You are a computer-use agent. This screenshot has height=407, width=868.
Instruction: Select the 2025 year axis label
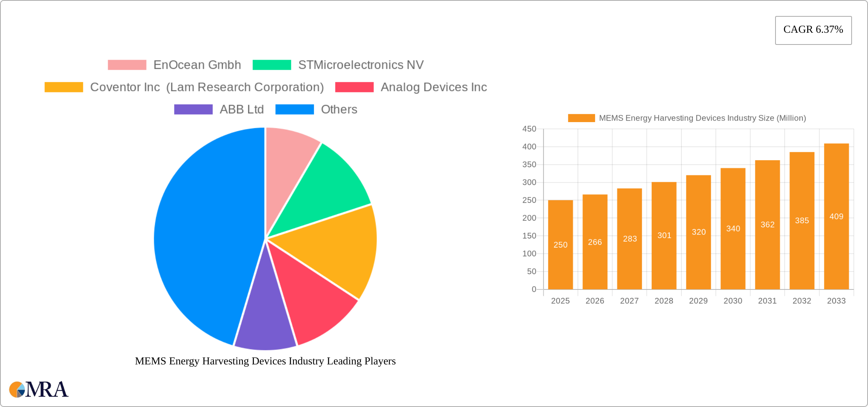click(560, 301)
